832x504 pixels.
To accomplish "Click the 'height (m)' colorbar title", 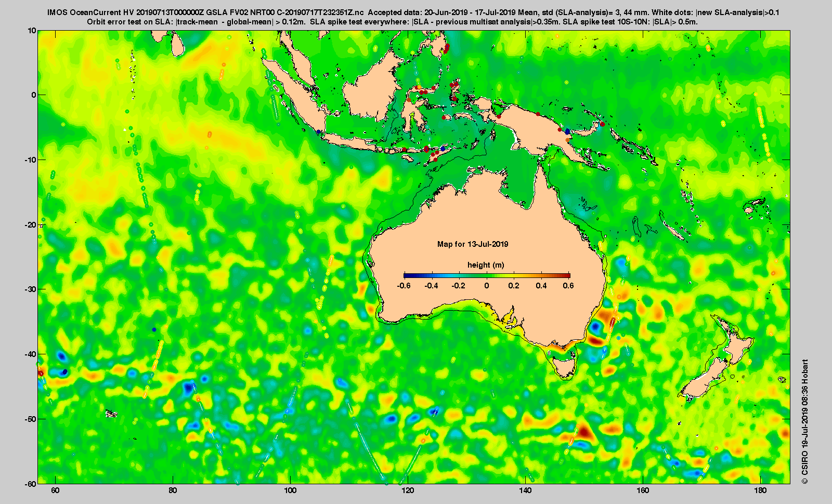I will (x=486, y=265).
